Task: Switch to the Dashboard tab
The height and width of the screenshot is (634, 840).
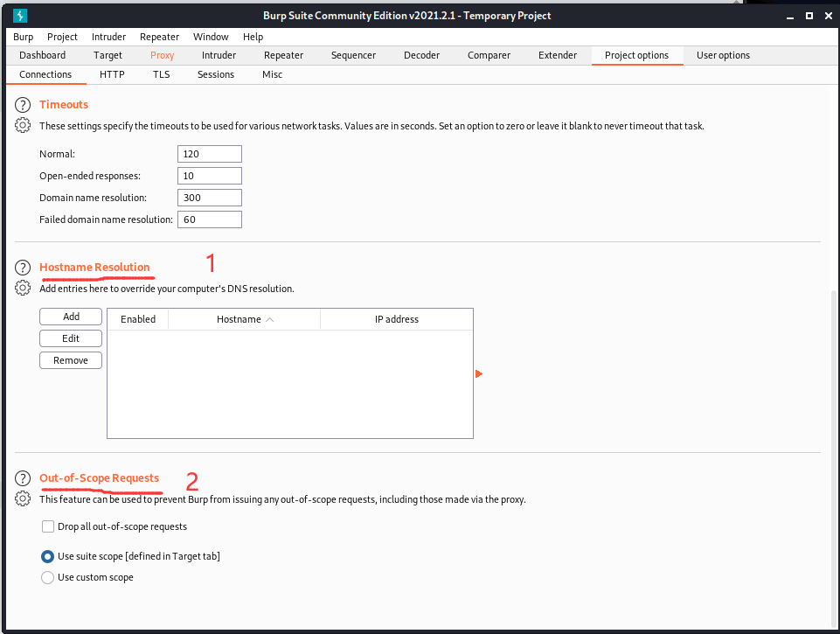Action: coord(42,55)
